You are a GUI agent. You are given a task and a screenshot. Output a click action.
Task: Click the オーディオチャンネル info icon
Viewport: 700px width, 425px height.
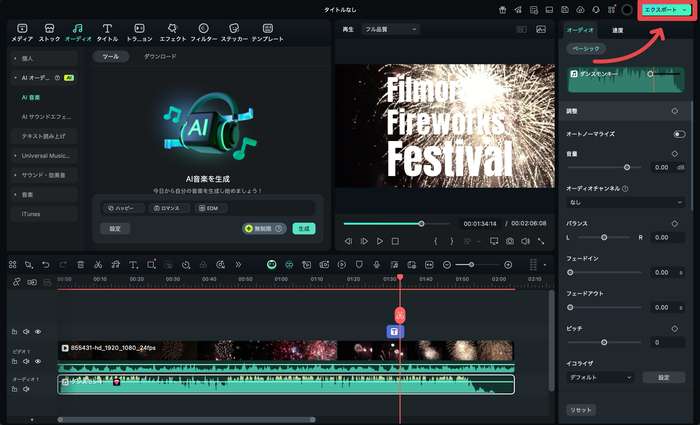[625, 189]
